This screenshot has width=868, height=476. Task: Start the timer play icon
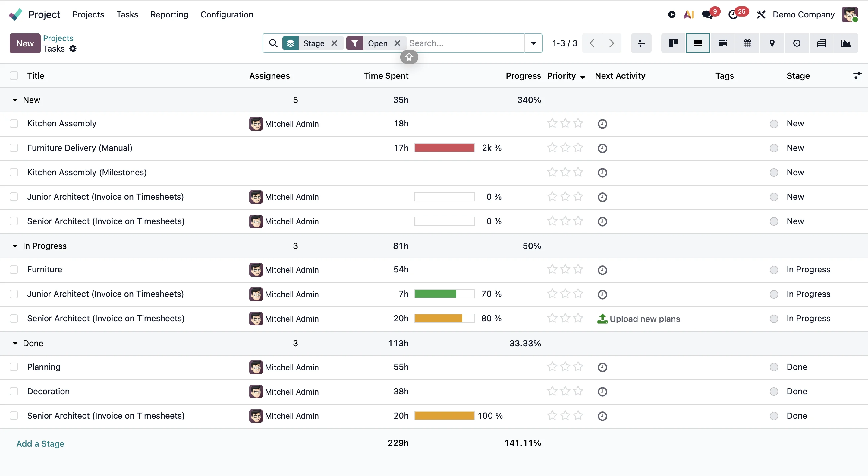pos(672,14)
